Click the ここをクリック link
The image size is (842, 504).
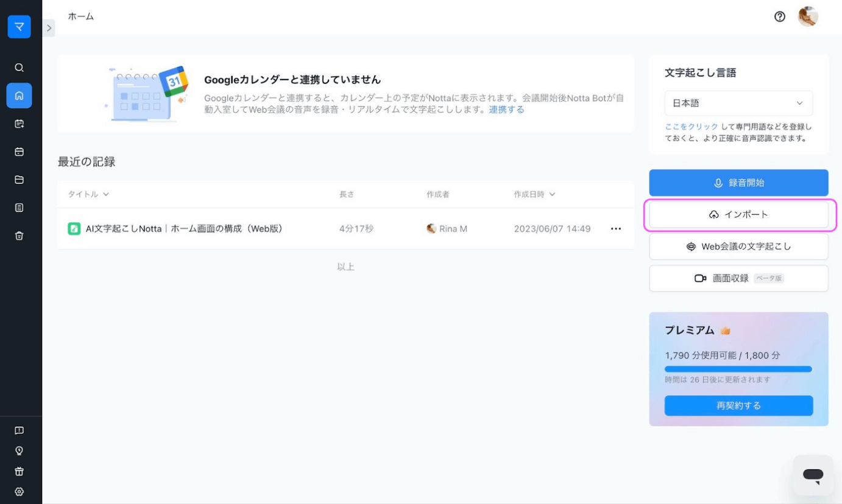[x=692, y=127]
